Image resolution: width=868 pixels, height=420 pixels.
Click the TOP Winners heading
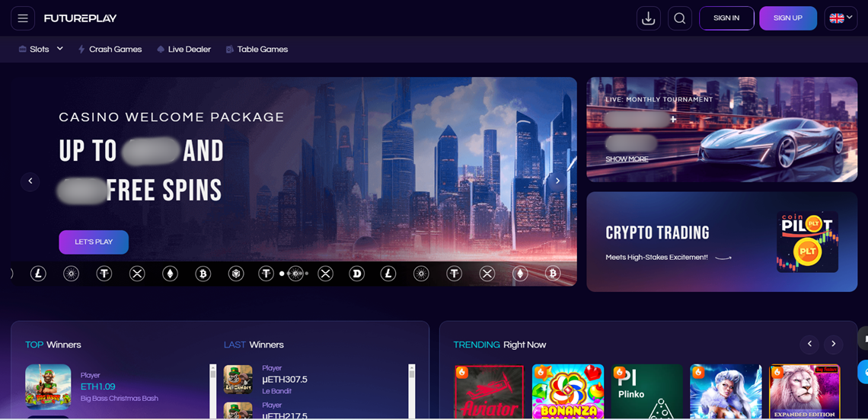pyautogui.click(x=53, y=345)
